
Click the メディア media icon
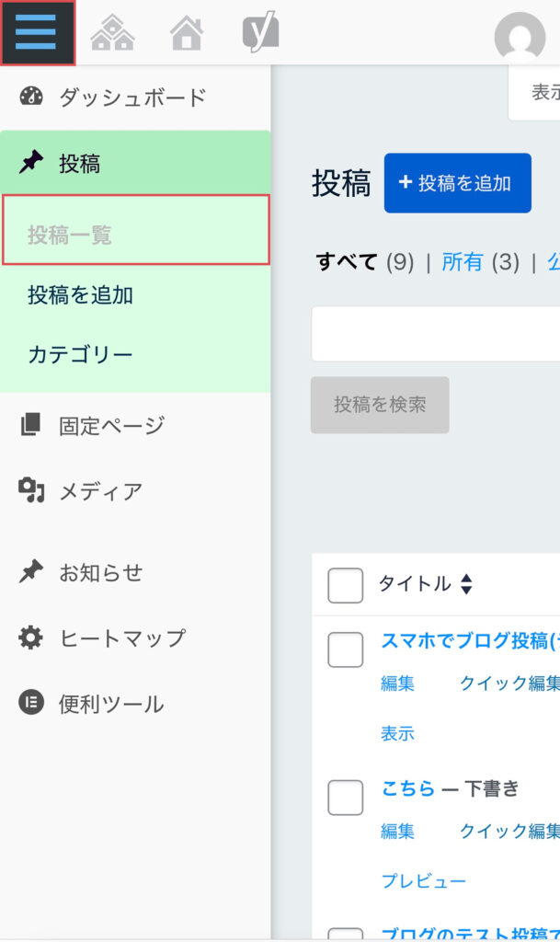coord(31,491)
